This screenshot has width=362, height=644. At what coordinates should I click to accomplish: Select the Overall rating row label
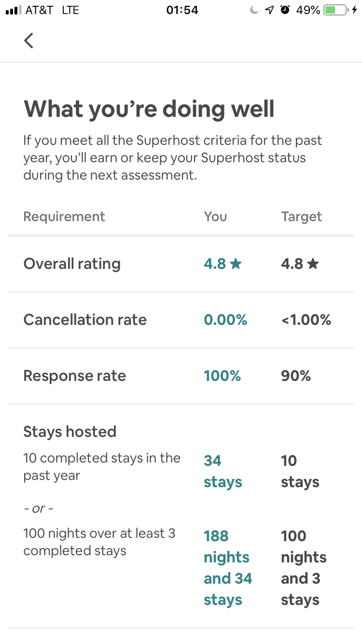[72, 264]
